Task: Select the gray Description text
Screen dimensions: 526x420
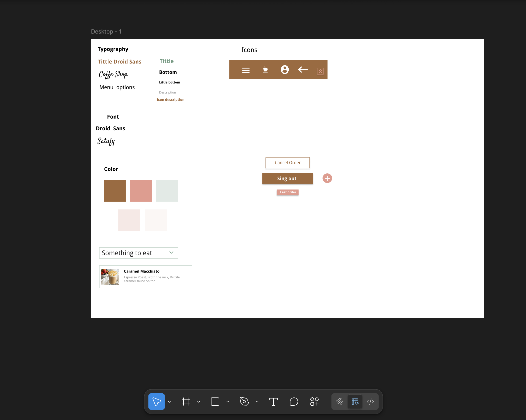Action: click(x=167, y=92)
